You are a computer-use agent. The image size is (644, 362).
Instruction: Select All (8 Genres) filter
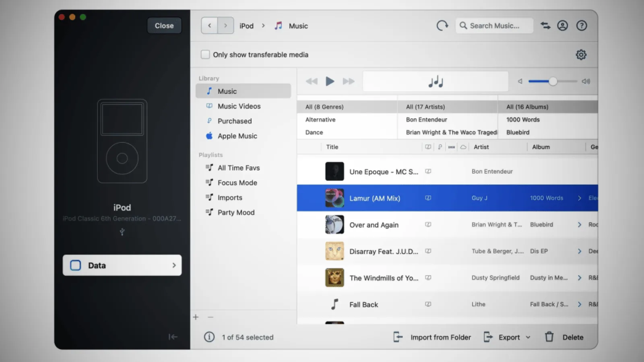tap(347, 107)
